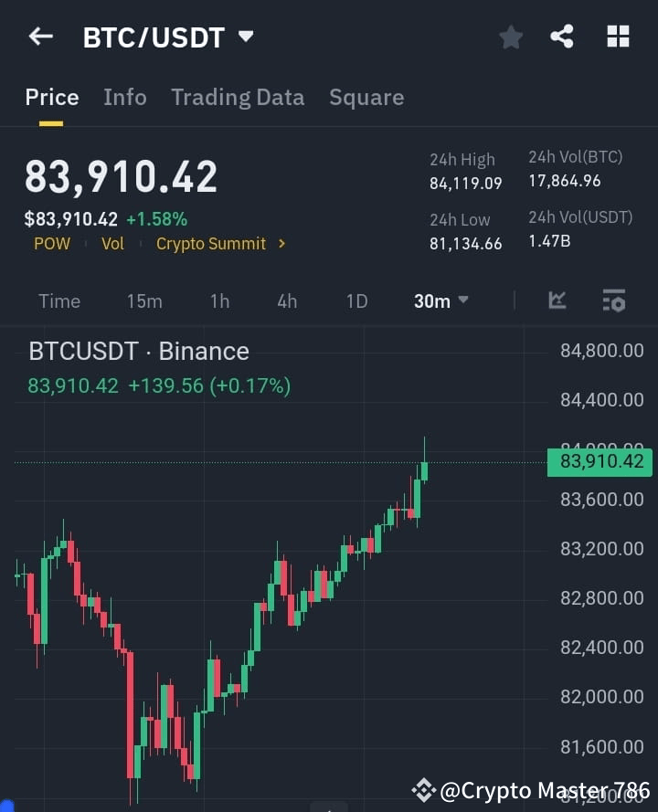Click the star to favorite BTC/USDT
The width and height of the screenshot is (658, 812).
tap(510, 37)
